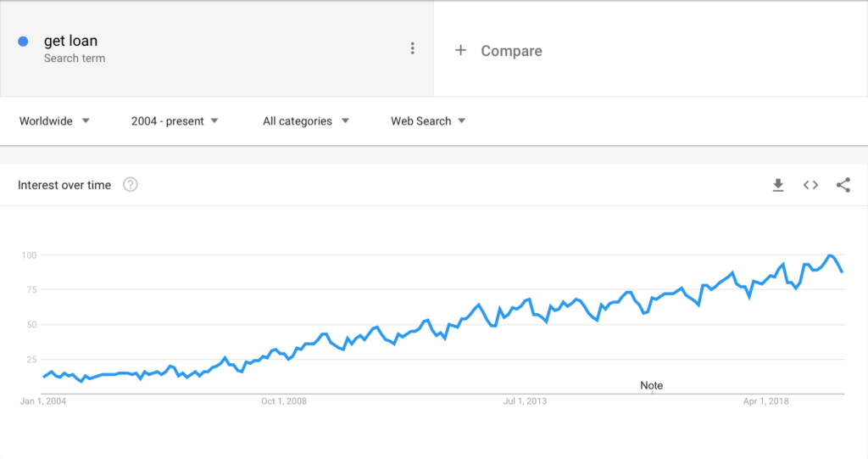Share the Interest over time chart

[843, 185]
